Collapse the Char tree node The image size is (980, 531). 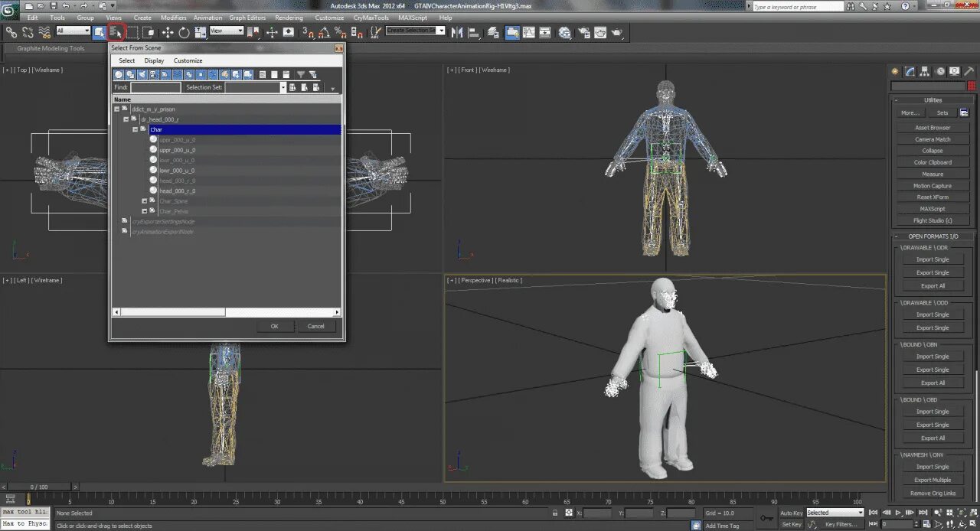[x=135, y=130]
